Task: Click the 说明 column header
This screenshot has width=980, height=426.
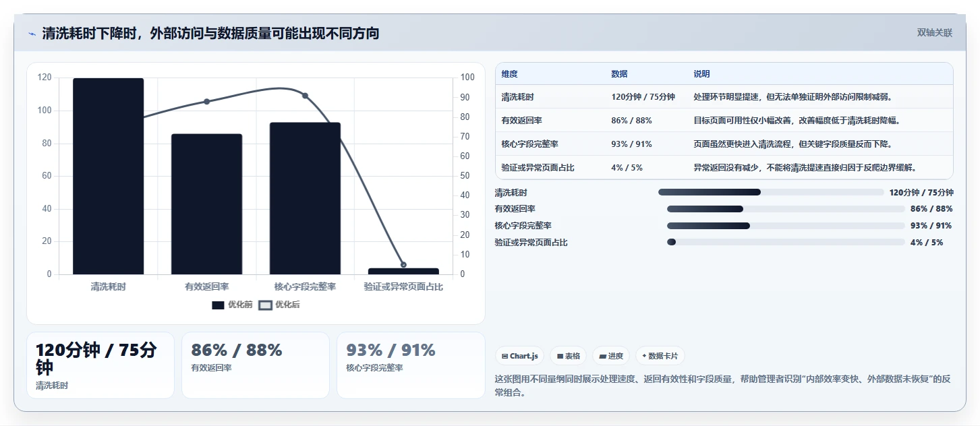Action: tap(701, 74)
